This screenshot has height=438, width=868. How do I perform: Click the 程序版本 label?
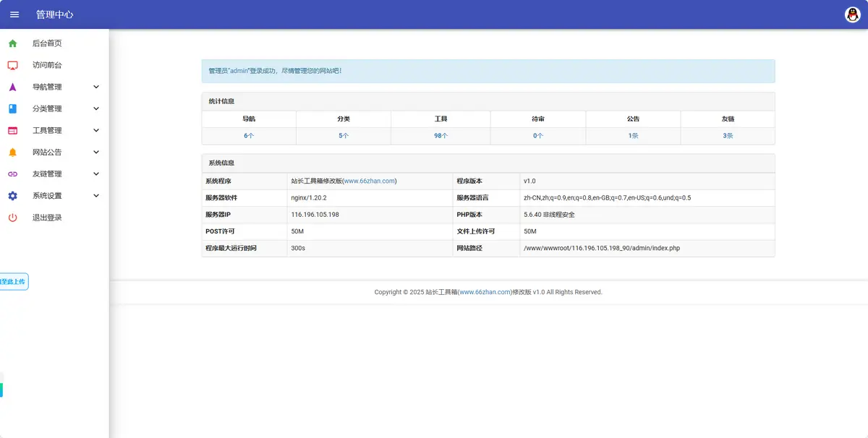pyautogui.click(x=469, y=181)
